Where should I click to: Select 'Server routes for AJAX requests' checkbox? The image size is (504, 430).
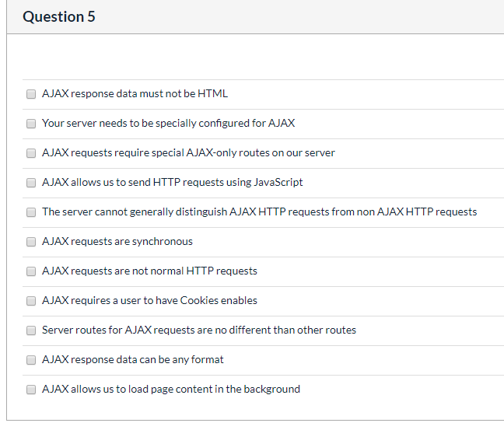tap(31, 330)
